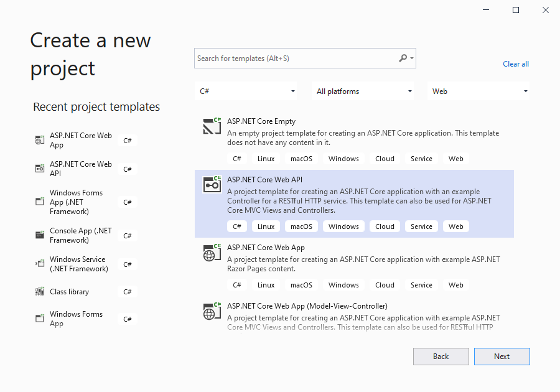The image size is (560, 392).
Task: Click the Cloud tag under ASP.NET Core Web App
Action: (x=385, y=285)
